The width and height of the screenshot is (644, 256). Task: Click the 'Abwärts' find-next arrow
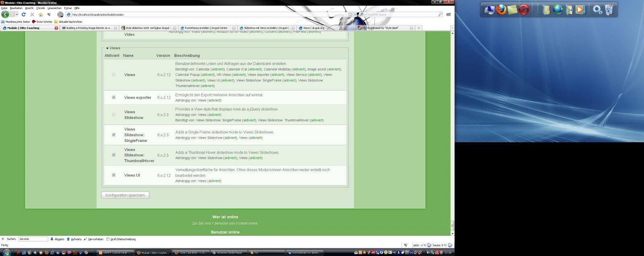pyautogui.click(x=57, y=239)
